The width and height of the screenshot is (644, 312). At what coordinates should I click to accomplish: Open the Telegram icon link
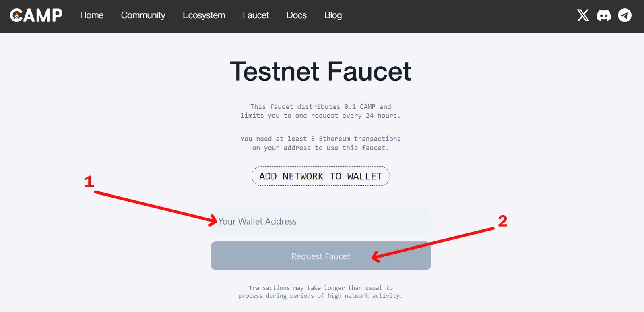[625, 15]
